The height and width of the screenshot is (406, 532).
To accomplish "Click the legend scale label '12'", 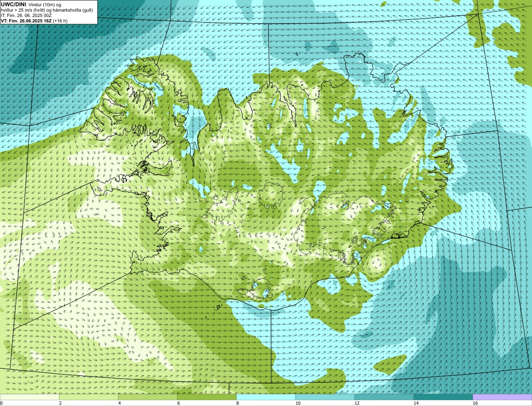I will (357, 403).
